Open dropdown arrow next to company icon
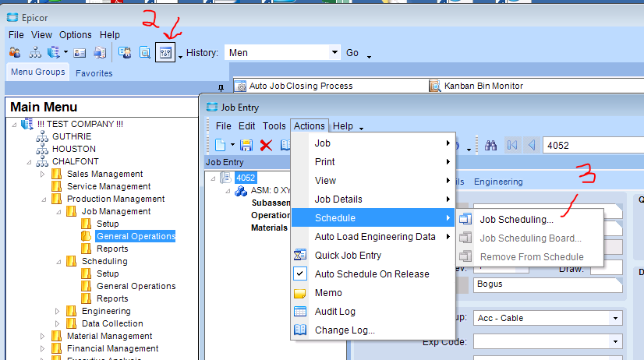The height and width of the screenshot is (360, 644). coord(65,52)
